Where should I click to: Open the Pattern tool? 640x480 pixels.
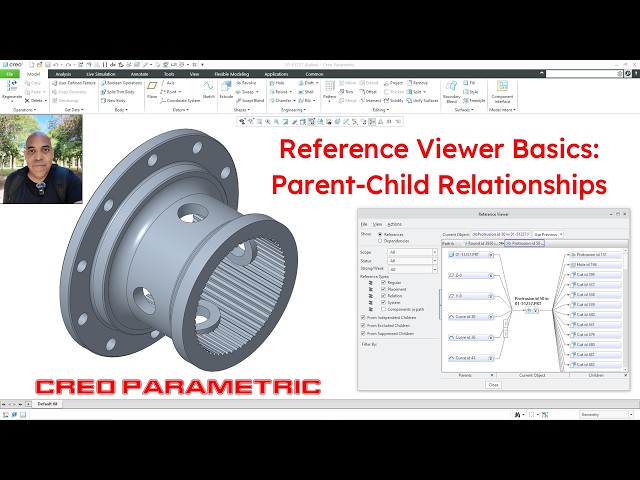pos(329,91)
